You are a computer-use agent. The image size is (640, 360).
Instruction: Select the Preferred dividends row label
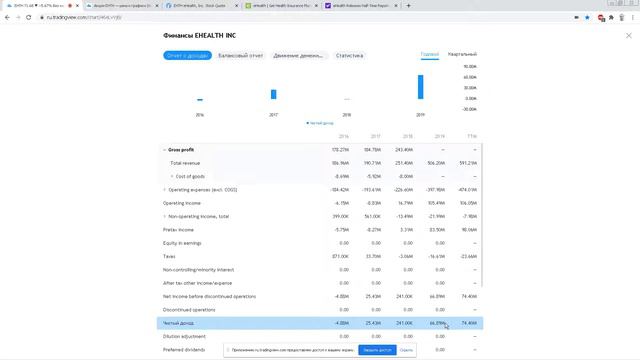[184, 350]
